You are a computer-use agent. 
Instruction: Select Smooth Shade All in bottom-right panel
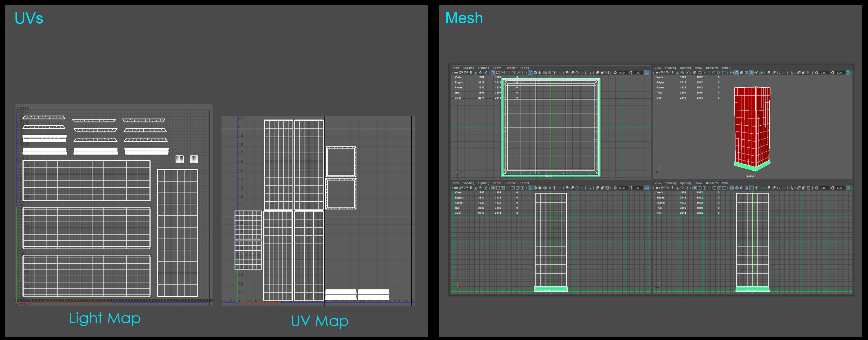pos(737,188)
